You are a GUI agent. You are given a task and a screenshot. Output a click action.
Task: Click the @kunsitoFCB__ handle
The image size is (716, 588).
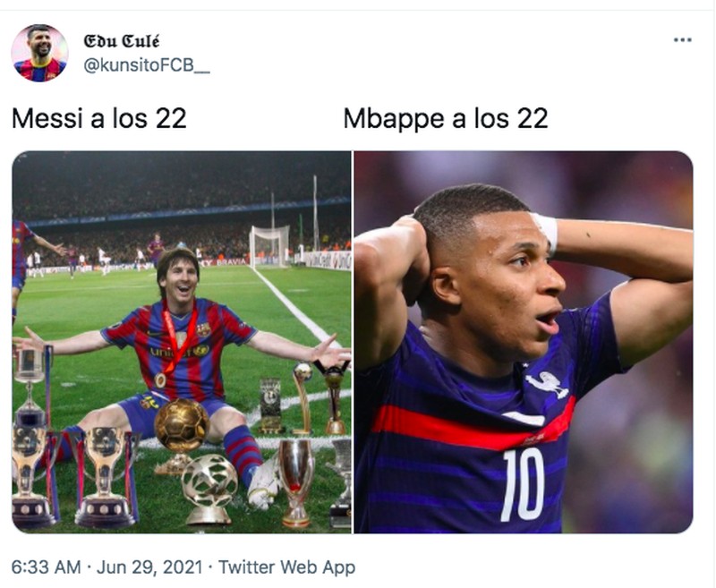click(147, 65)
